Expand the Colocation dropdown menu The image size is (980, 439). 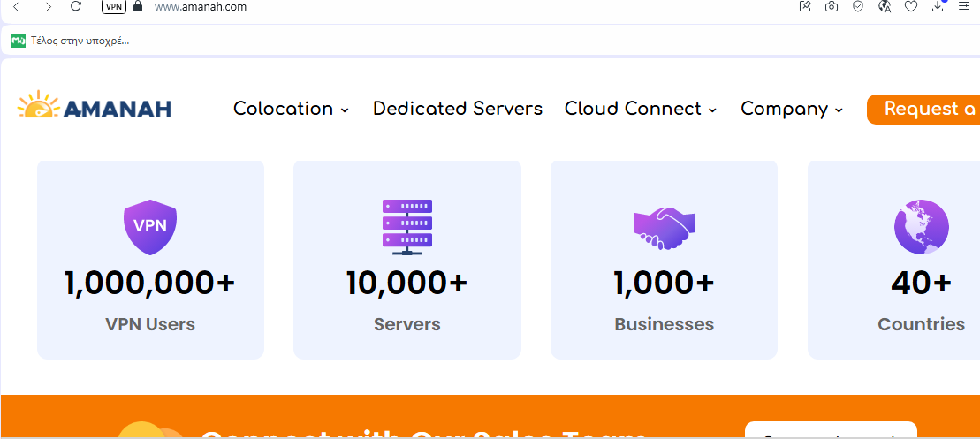[291, 109]
